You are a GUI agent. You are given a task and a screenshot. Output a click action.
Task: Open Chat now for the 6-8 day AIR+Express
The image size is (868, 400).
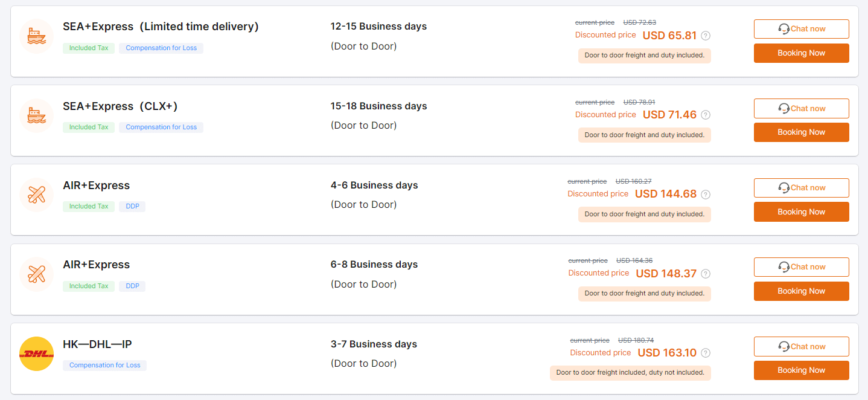[x=801, y=266]
